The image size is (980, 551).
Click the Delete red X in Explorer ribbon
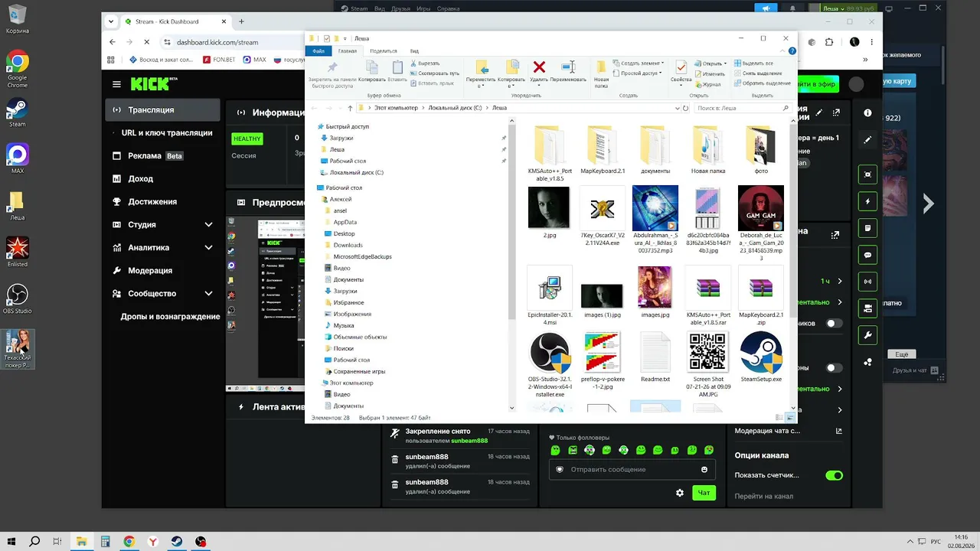click(x=539, y=67)
